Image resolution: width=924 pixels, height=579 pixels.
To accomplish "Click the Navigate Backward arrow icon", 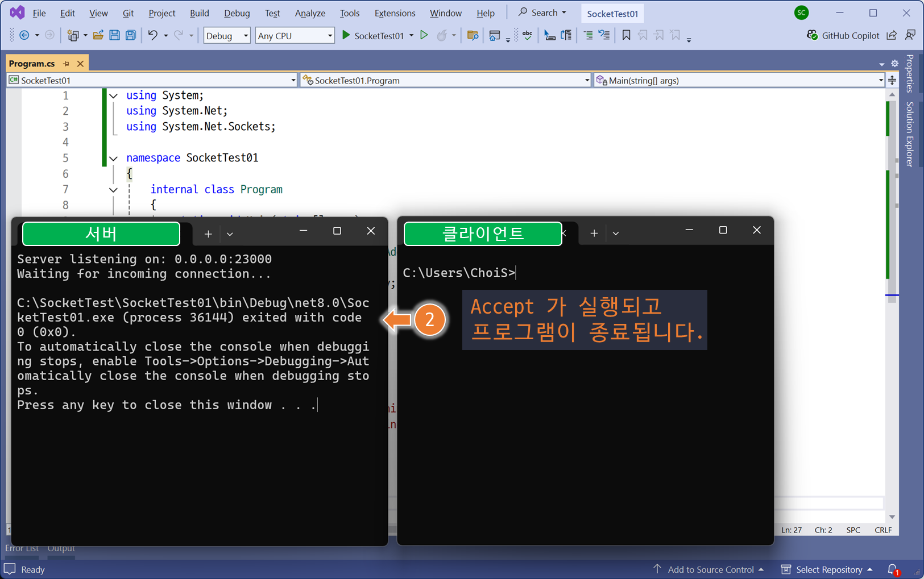I will [24, 35].
